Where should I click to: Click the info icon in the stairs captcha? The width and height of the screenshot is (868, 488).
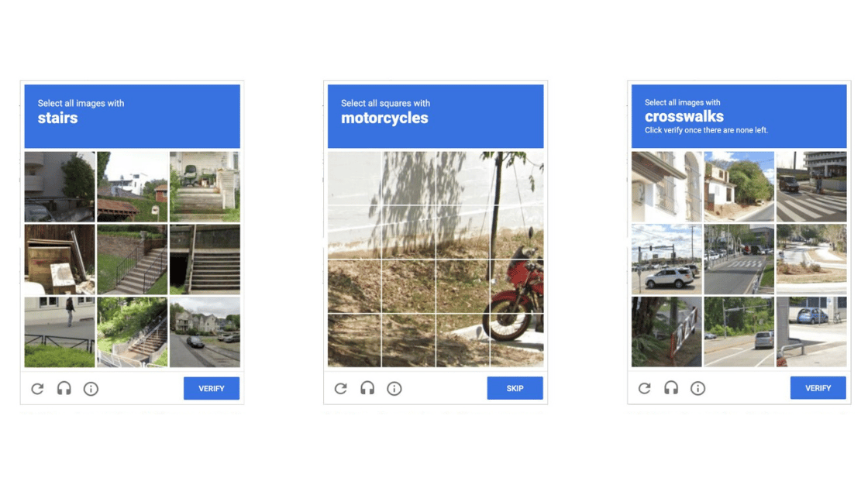click(91, 389)
